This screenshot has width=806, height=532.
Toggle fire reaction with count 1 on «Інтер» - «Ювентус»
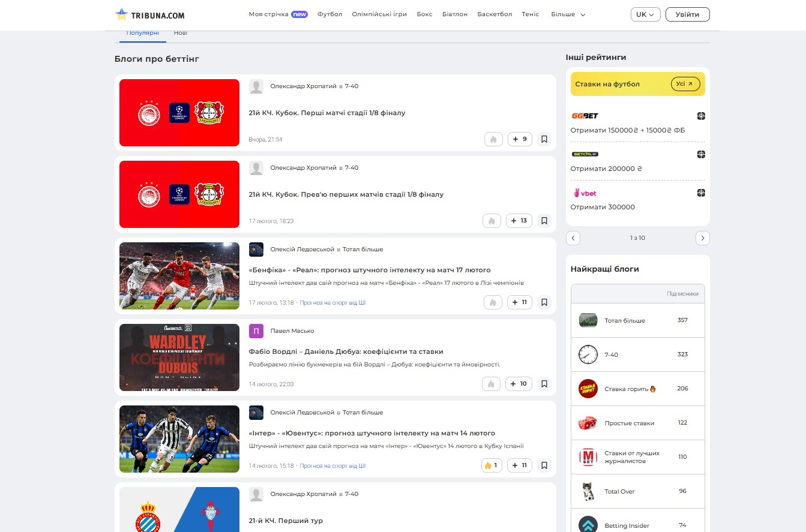[492, 465]
